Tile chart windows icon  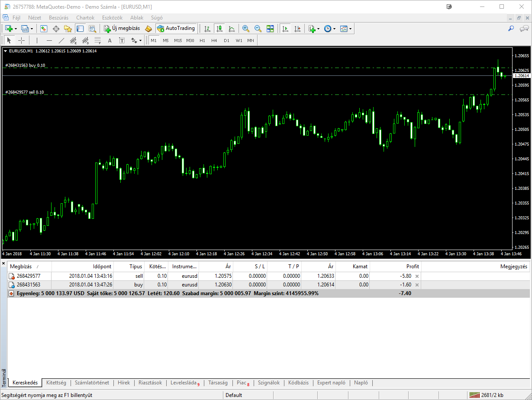pos(270,29)
